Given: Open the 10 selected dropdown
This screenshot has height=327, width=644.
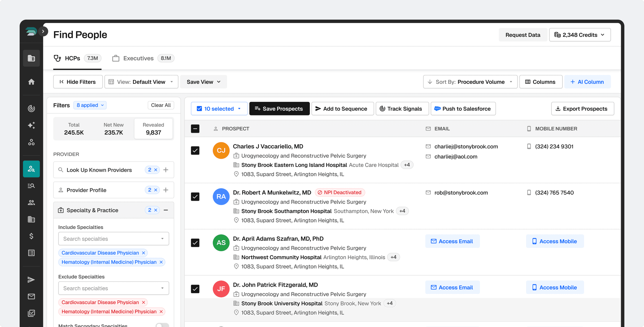Looking at the screenshot, I should pos(219,108).
